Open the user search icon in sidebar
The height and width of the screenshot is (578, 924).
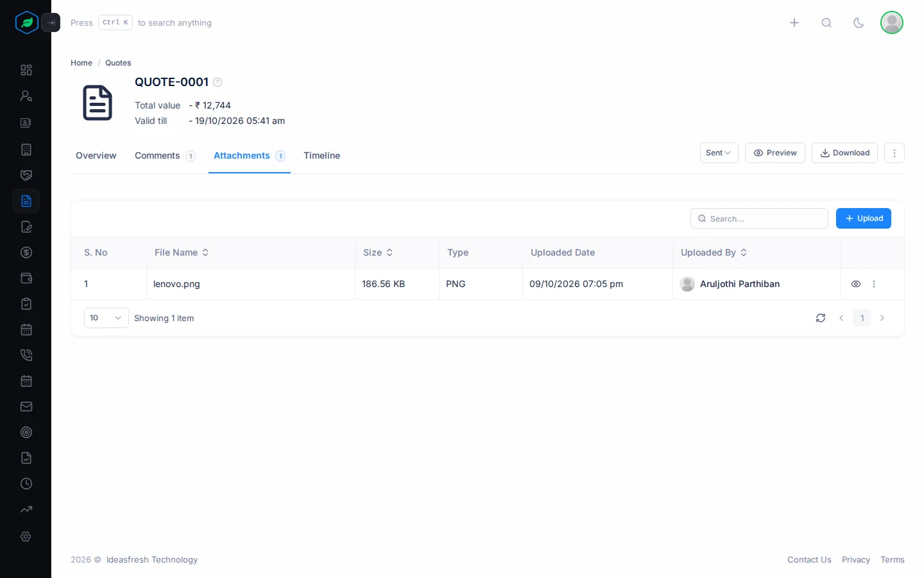26,96
